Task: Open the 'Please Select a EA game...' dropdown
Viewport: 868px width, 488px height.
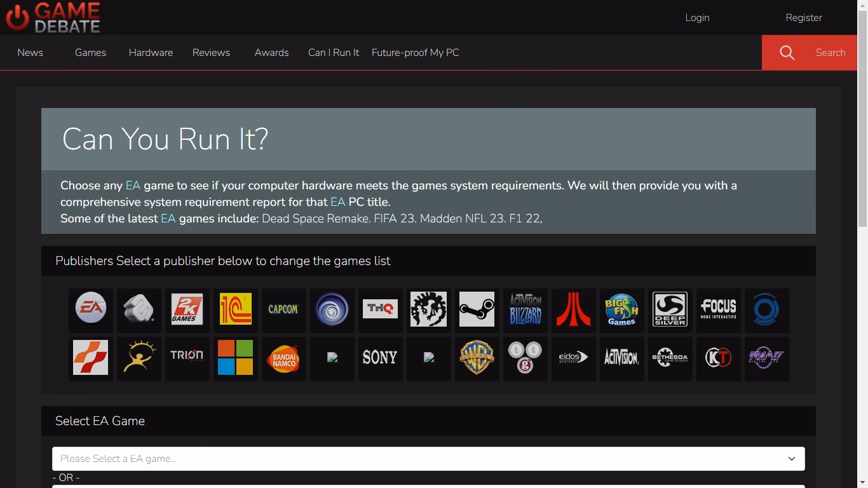Action: [428, 459]
